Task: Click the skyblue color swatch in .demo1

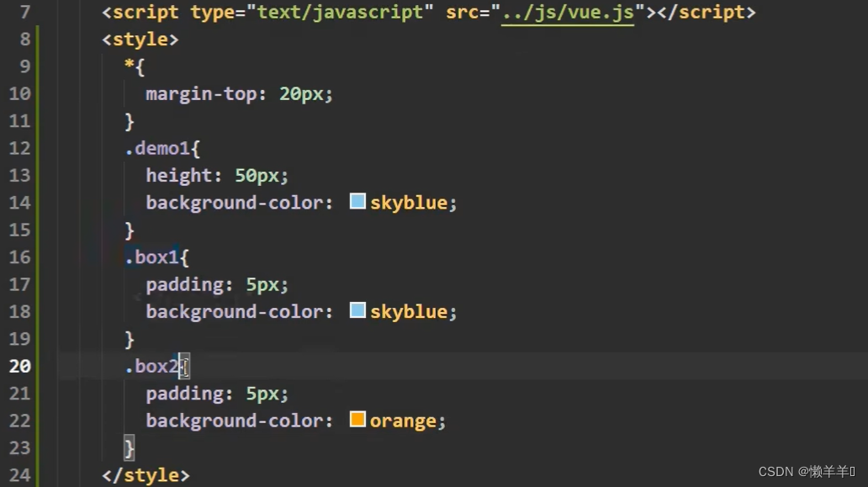Action: [x=357, y=201]
